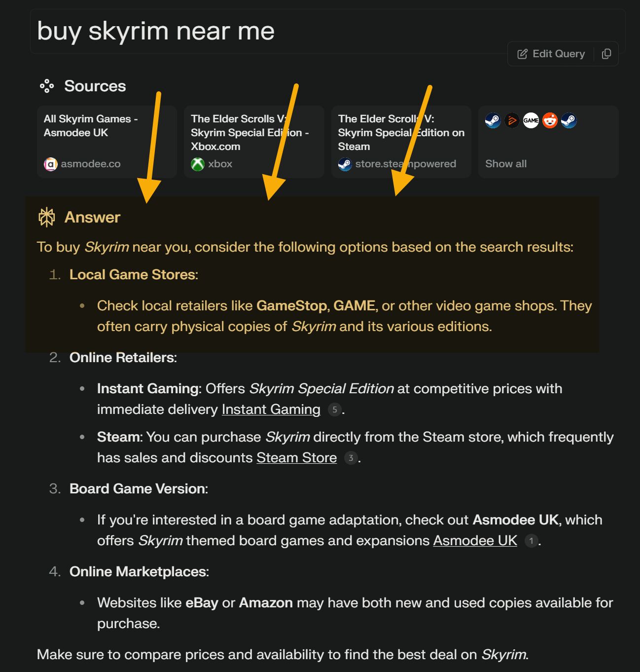
Task: Click the pencil icon inside Edit Query
Action: coord(523,53)
